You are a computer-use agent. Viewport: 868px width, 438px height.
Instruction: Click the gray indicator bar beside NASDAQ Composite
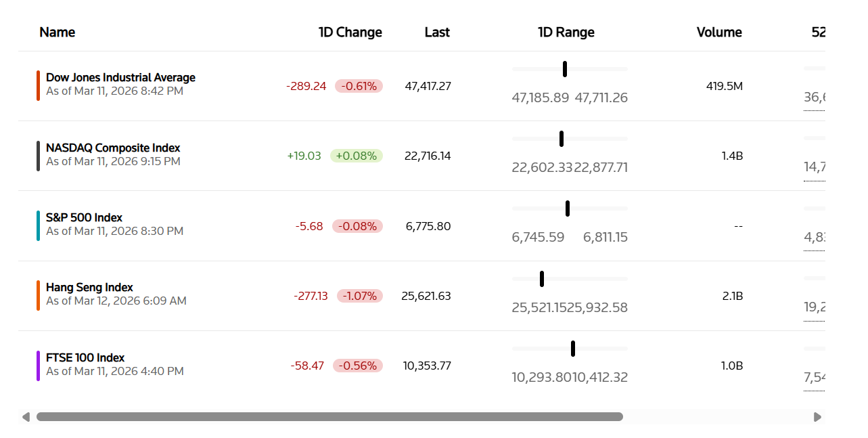click(x=37, y=154)
